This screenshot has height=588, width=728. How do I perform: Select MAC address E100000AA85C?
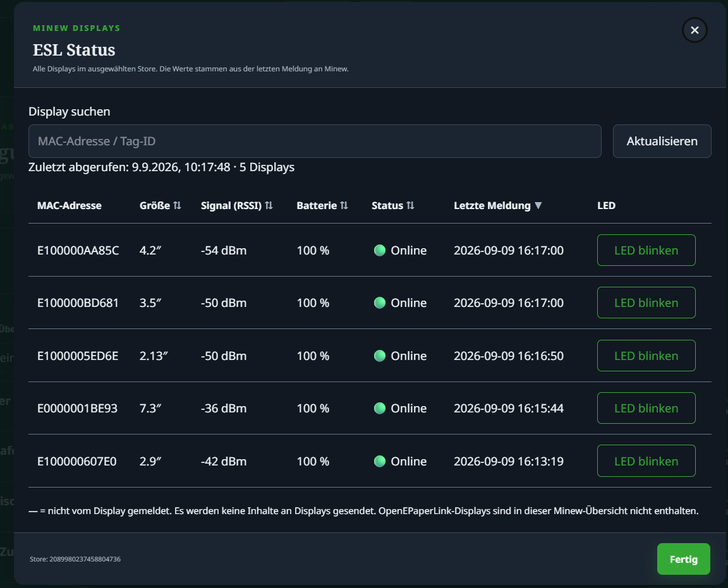[78, 251]
